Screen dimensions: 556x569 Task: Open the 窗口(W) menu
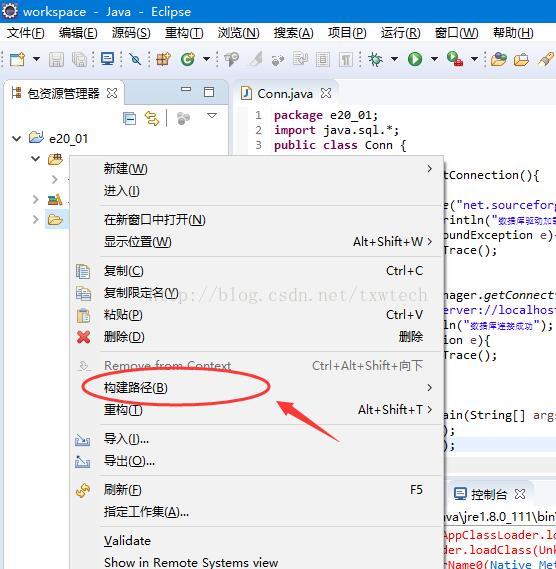pos(457,33)
